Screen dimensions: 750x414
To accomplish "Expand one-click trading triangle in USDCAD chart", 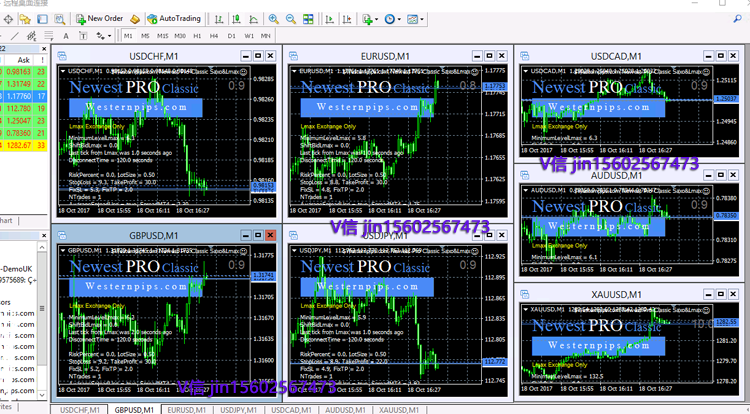I will coord(526,71).
